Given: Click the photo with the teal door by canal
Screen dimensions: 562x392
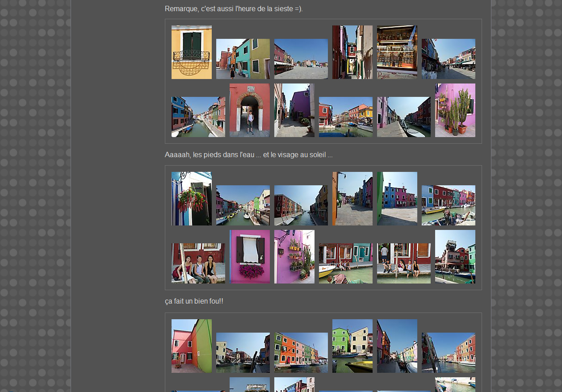Looking at the screenshot, I should (345, 263).
